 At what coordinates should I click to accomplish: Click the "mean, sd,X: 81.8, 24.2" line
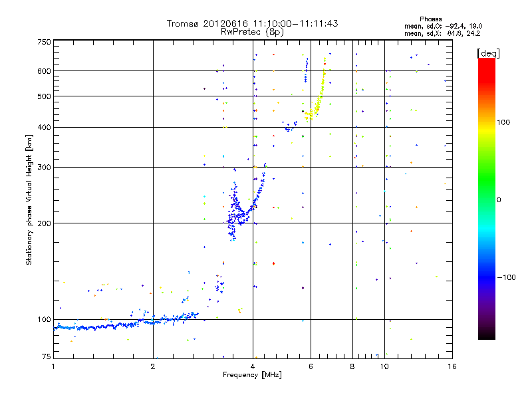coord(442,34)
